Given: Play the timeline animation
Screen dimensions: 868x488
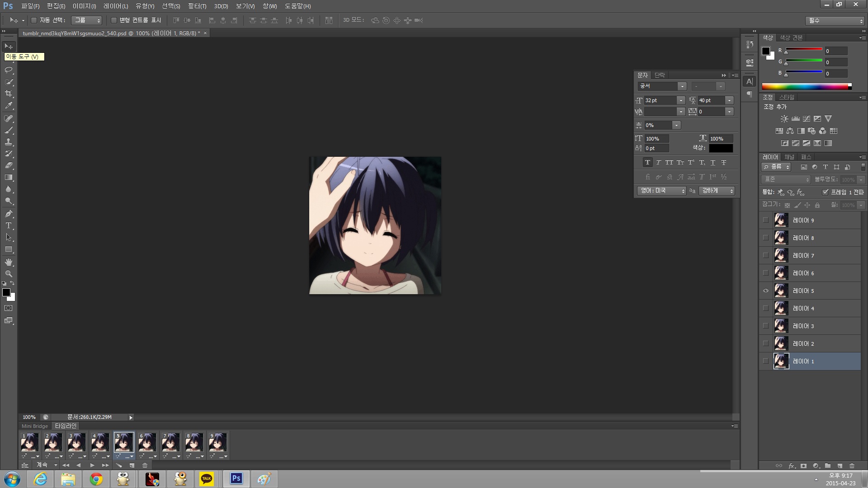Looking at the screenshot, I should (x=92, y=465).
